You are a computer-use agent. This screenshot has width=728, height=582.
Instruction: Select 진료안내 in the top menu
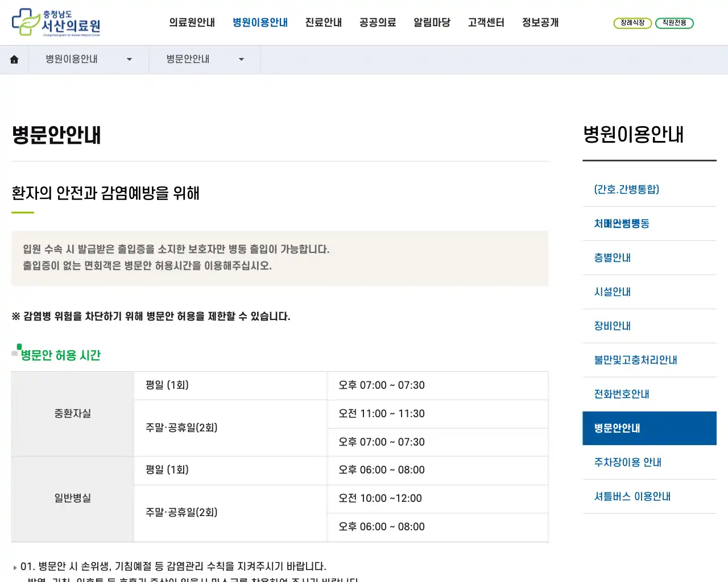tap(324, 23)
